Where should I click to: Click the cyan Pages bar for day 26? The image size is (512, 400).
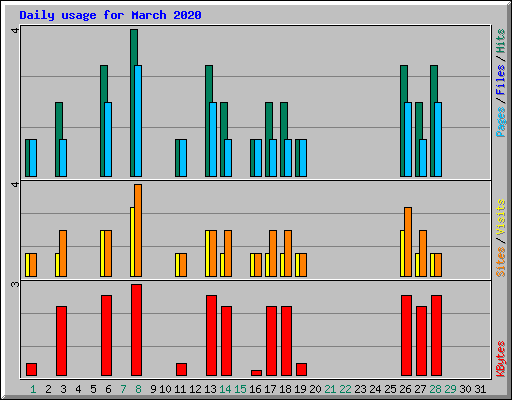click(408, 139)
